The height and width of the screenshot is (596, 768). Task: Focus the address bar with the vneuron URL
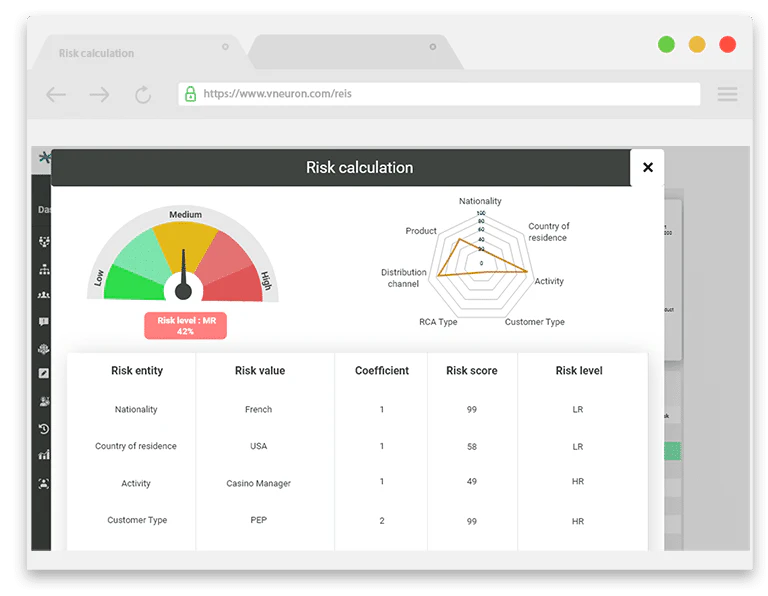439,94
